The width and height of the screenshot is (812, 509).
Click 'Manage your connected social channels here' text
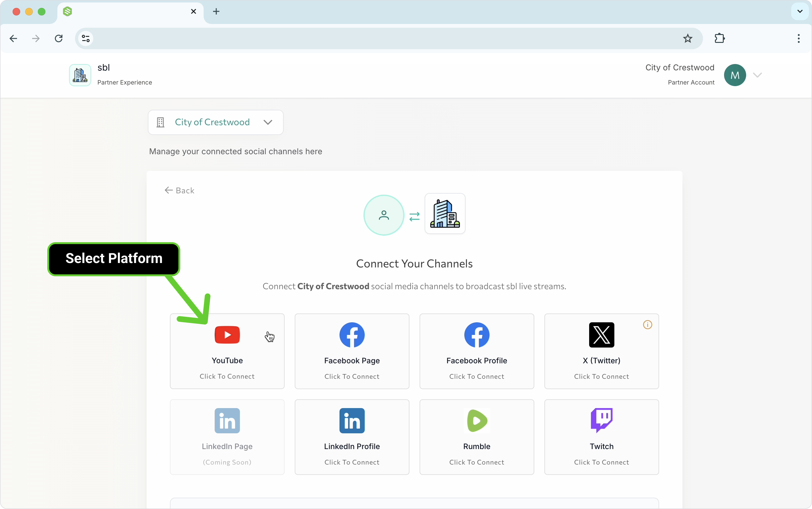(x=235, y=151)
